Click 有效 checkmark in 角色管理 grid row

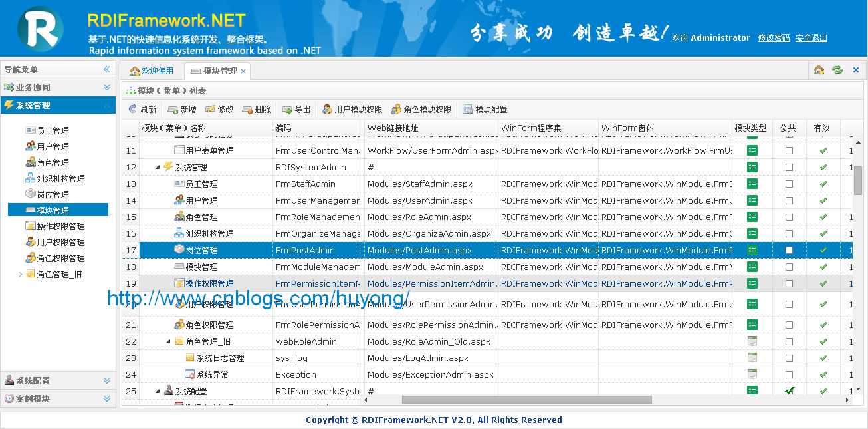[x=823, y=217]
